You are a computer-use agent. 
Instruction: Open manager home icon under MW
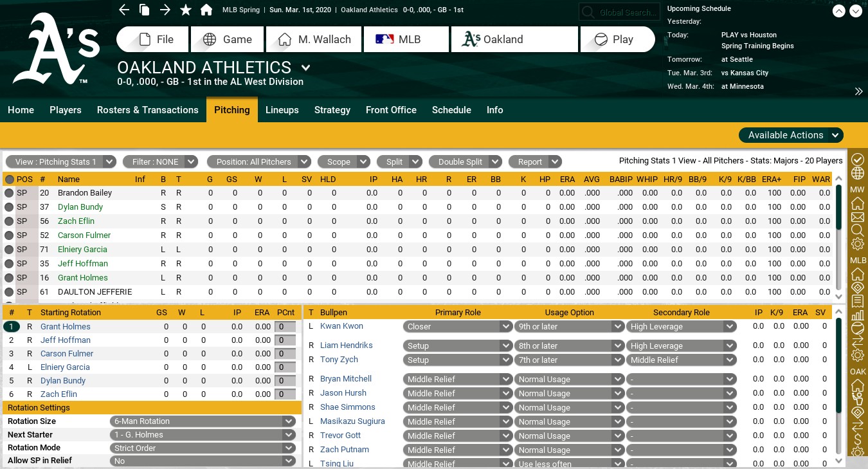[x=857, y=203]
